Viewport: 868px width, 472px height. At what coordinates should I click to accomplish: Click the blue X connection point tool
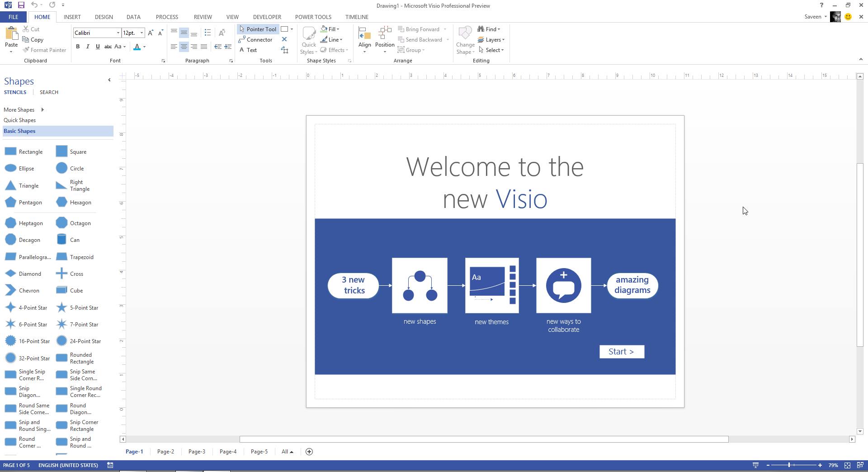pos(284,39)
